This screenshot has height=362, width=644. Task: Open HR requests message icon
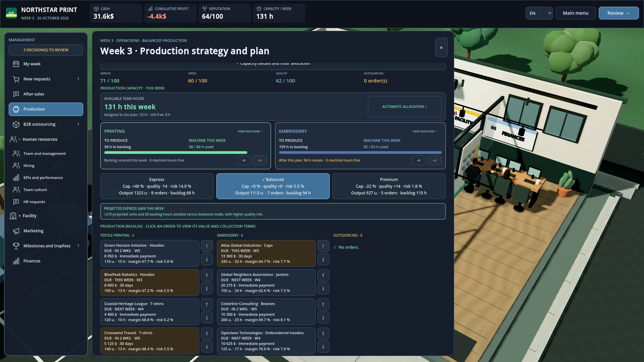pos(16,202)
